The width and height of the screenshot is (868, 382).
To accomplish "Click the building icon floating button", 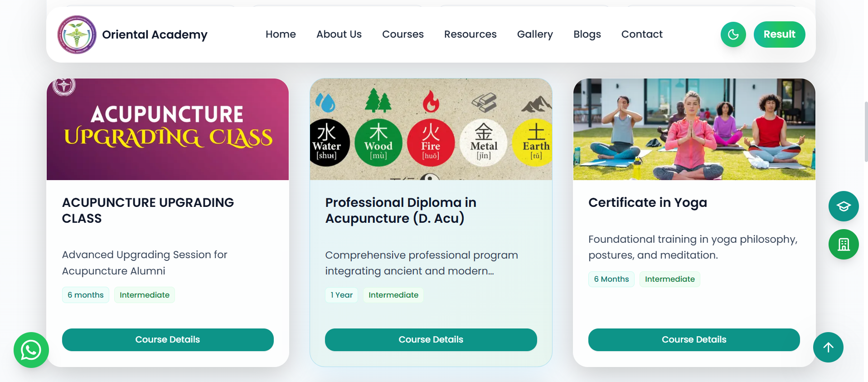I will coord(843,245).
